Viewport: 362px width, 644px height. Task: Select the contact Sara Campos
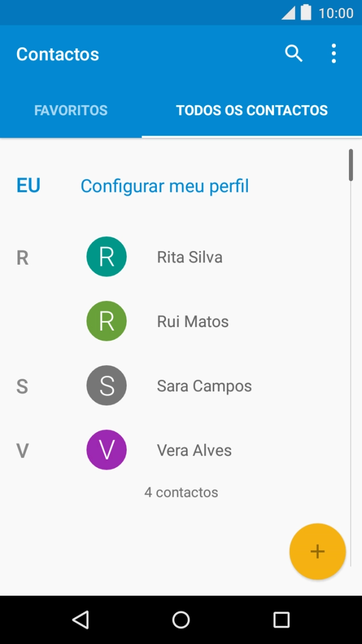point(204,386)
